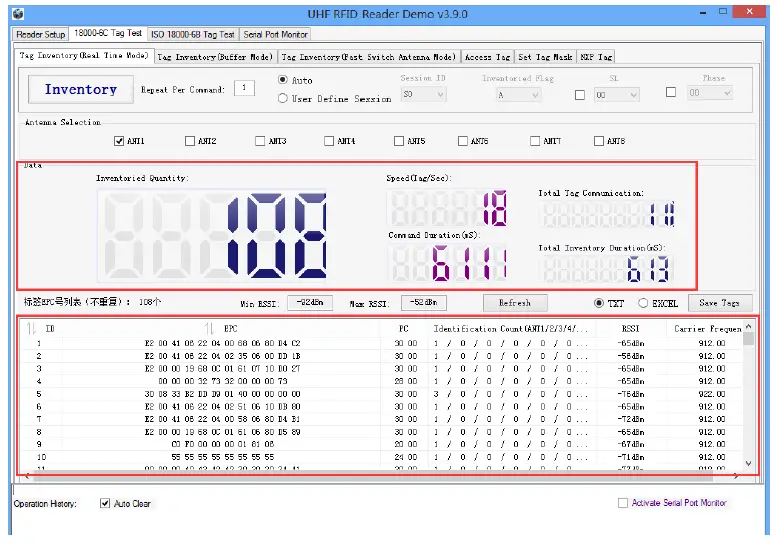The image size is (775, 546).
Task: Minimize the UHF RFID Reader Demo window
Action: [703, 12]
